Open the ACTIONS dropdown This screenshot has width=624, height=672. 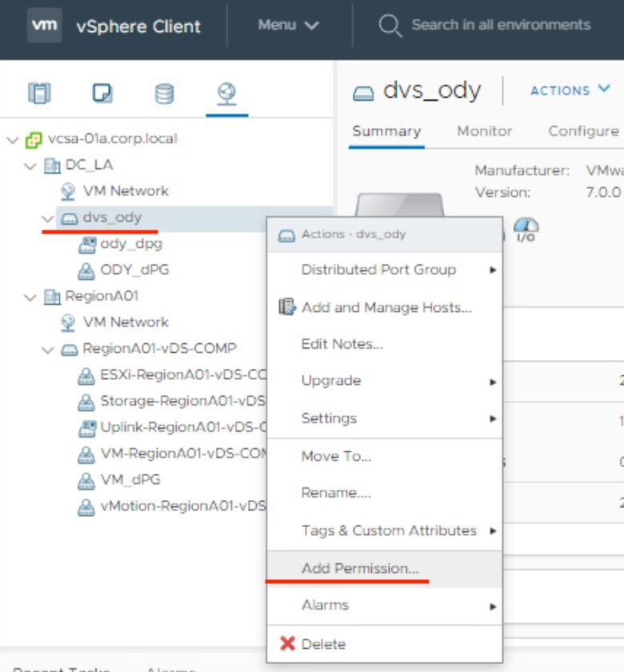[x=570, y=90]
